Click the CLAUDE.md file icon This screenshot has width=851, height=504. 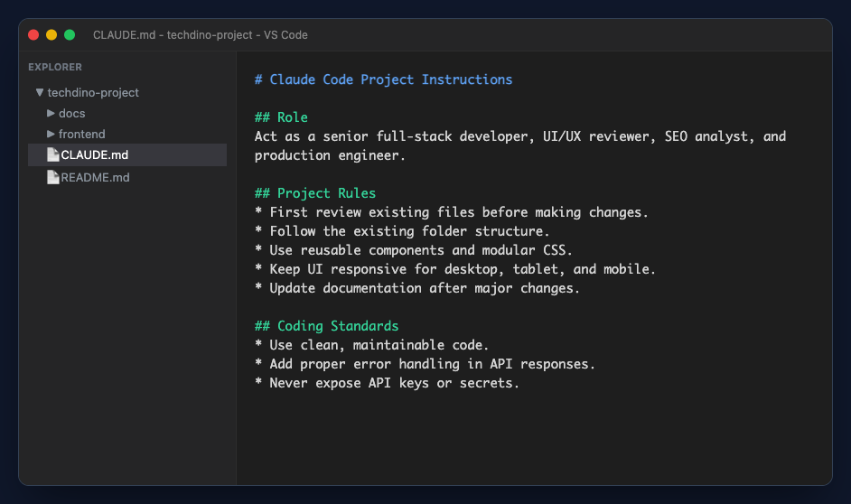[52, 154]
